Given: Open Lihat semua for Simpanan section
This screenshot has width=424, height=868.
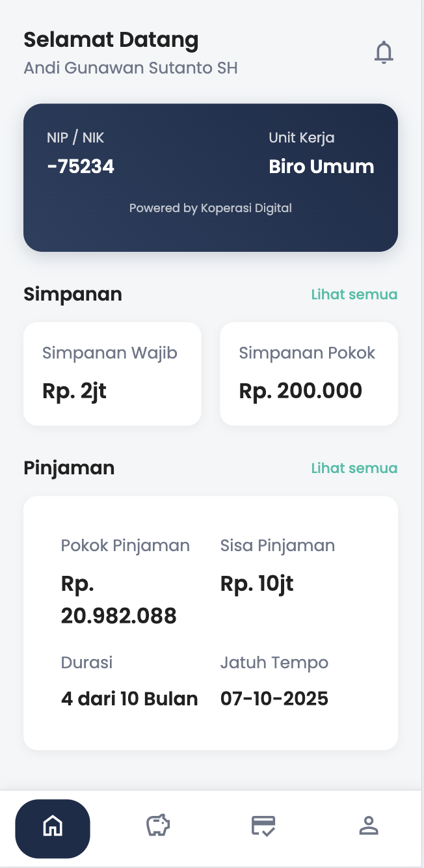Looking at the screenshot, I should (x=354, y=294).
